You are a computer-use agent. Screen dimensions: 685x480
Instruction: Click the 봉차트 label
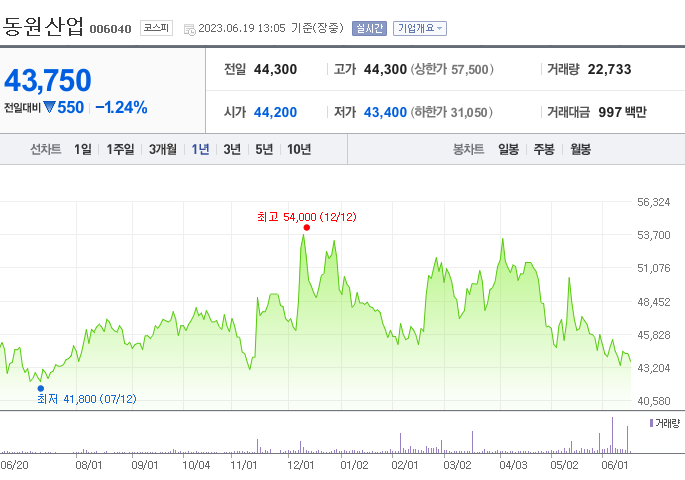(468, 149)
